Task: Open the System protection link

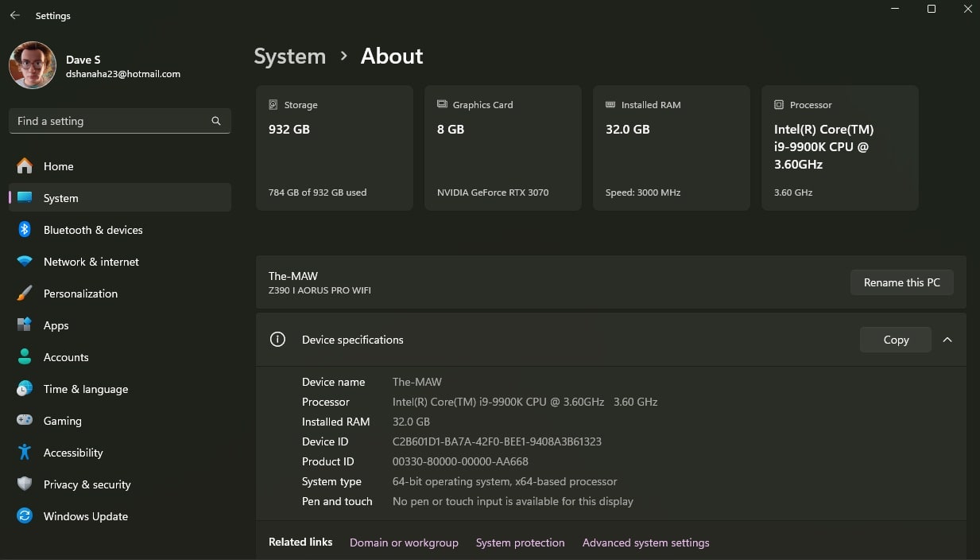Action: 520,542
